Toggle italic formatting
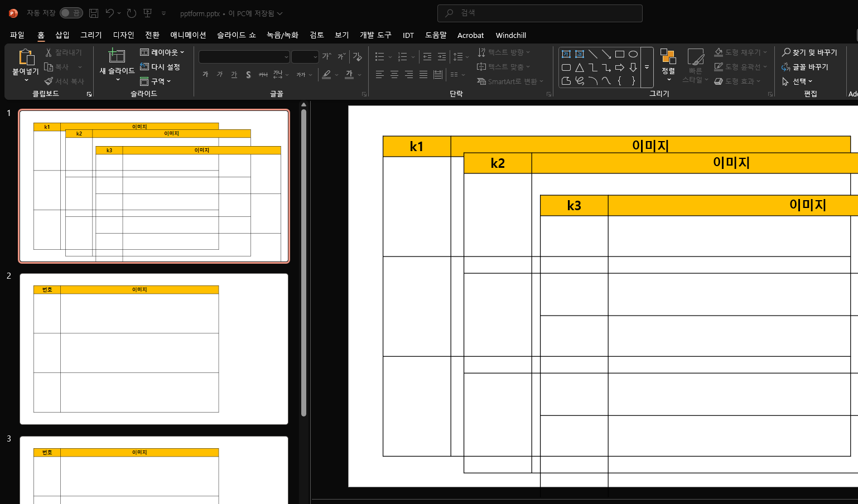The image size is (858, 504). click(220, 74)
